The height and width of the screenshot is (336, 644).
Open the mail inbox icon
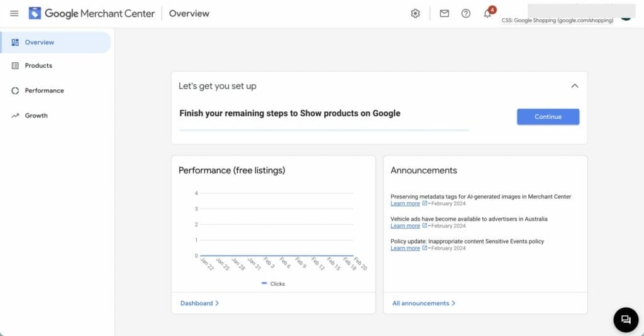pos(445,13)
